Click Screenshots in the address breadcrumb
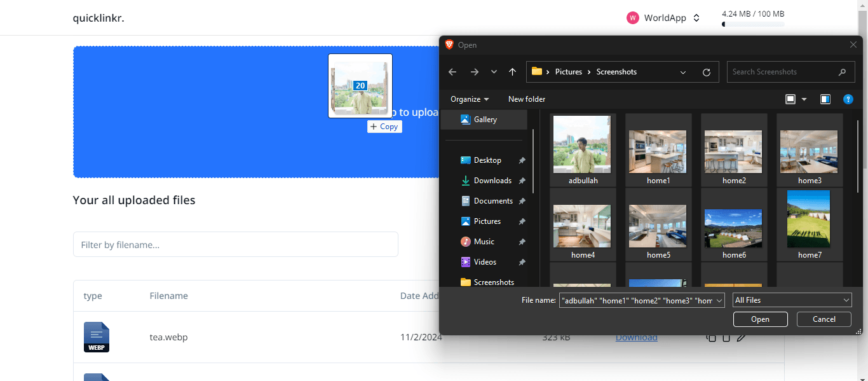Viewport: 868px width, 381px height. 616,72
